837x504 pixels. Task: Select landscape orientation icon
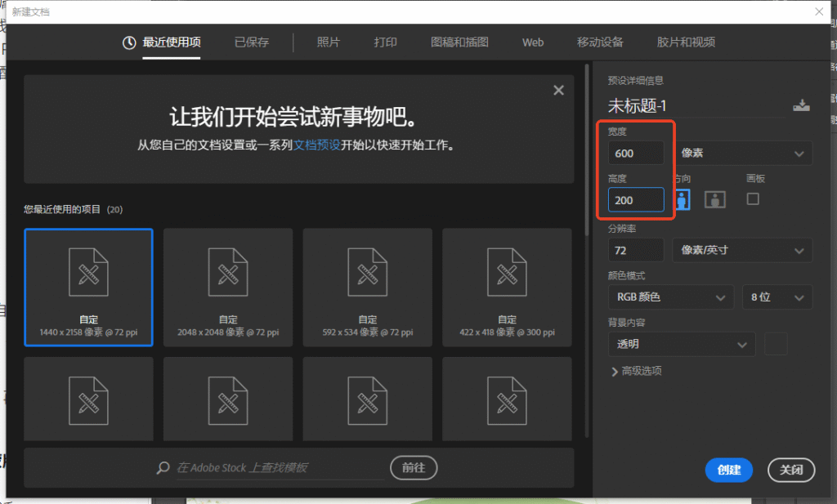(714, 199)
